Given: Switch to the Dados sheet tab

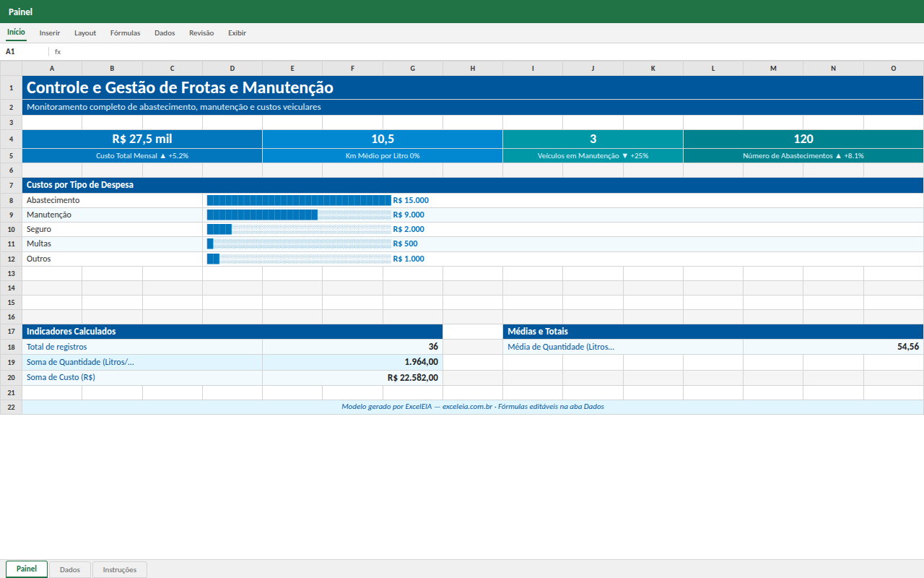Looking at the screenshot, I should point(70,570).
